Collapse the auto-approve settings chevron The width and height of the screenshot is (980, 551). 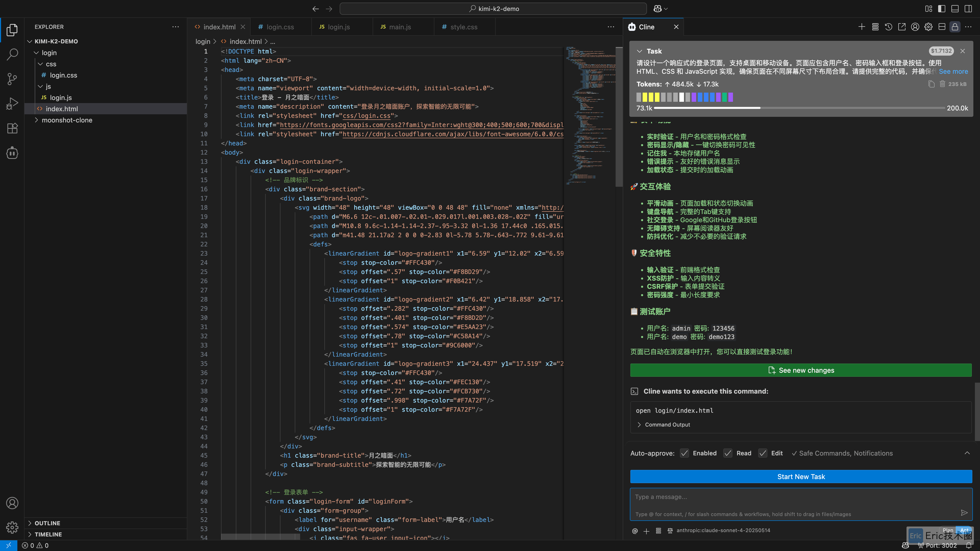tap(967, 453)
